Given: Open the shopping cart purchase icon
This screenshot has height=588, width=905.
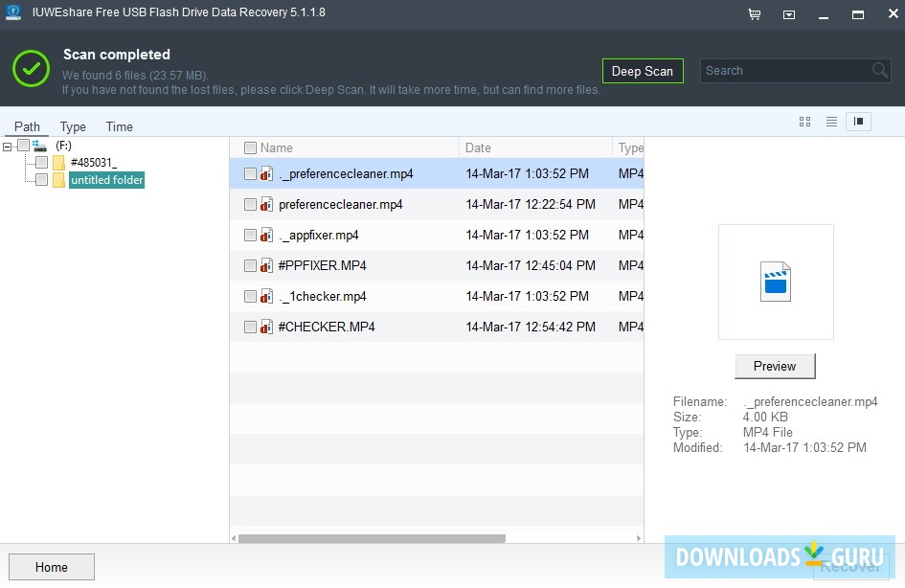Looking at the screenshot, I should pyautogui.click(x=755, y=14).
